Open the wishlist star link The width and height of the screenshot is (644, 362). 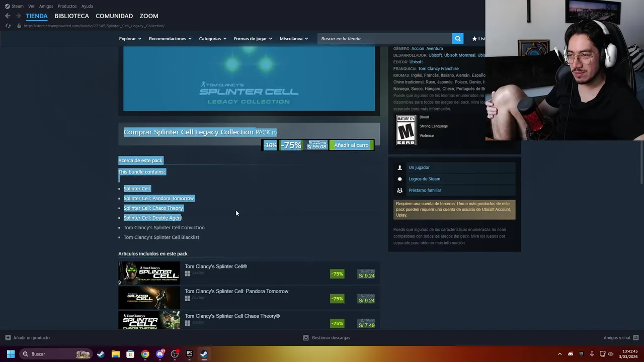478,39
